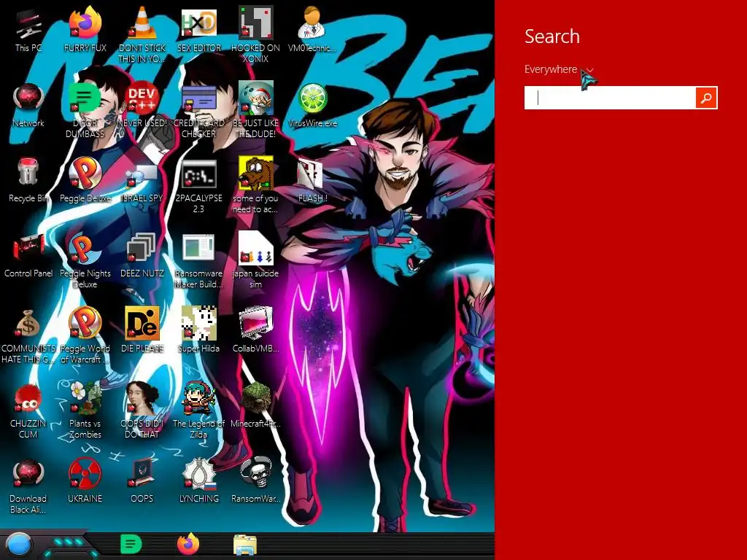Select the CHUZZIN CUM red fuzzball icon
Viewport: 747px width, 560px height.
coord(28,399)
